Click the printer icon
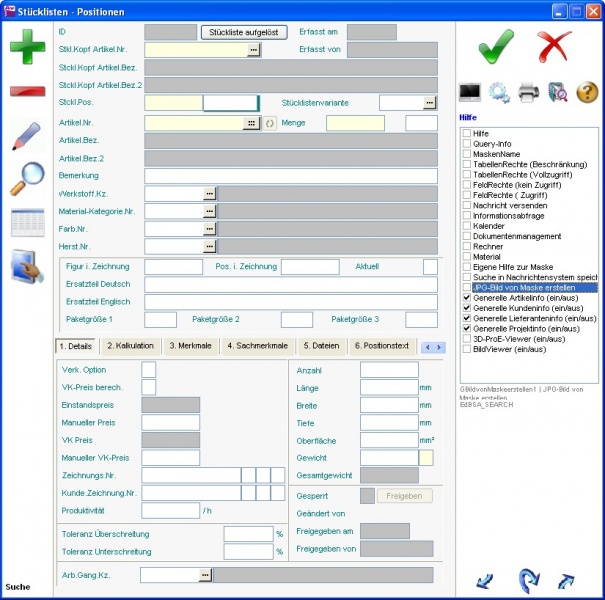605x600 pixels. [x=529, y=93]
